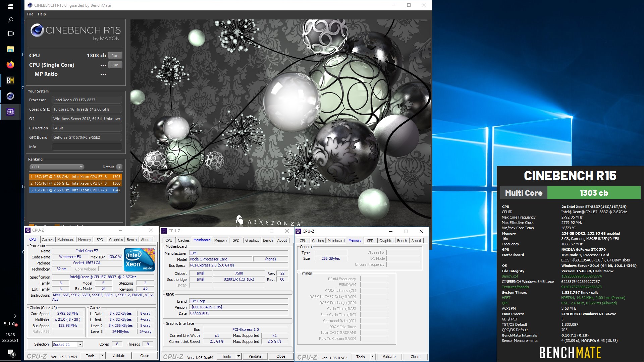644x362 pixels.
Task: Select ranking entry with score 1300
Action: (75, 183)
